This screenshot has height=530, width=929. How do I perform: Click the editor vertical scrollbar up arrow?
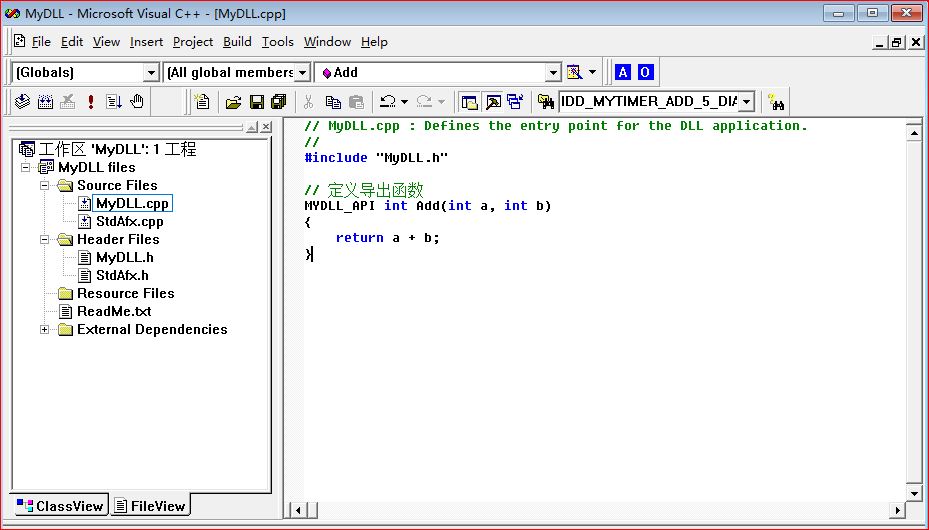coord(914,133)
